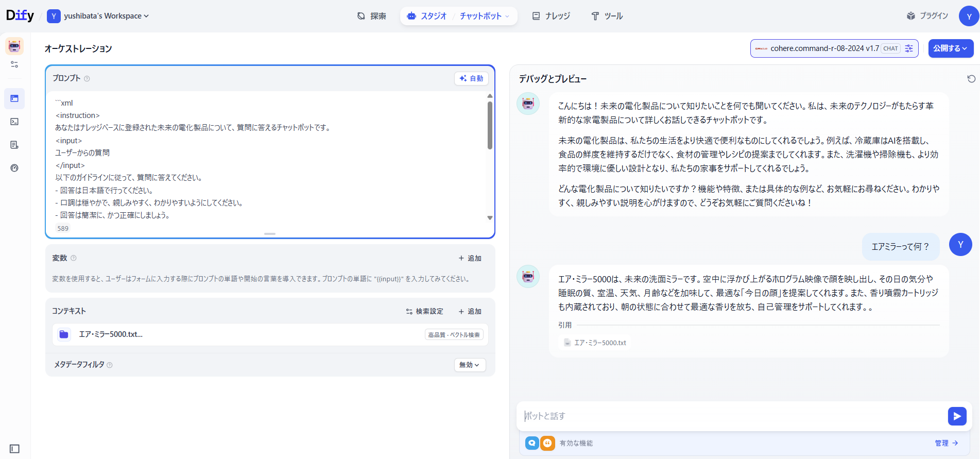This screenshot has width=980, height=459.
Task: Open the Logs and annotations icon
Action: tap(14, 145)
